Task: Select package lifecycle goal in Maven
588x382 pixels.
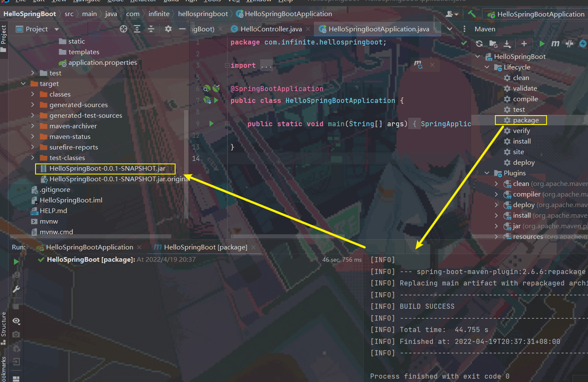Action: click(x=526, y=120)
